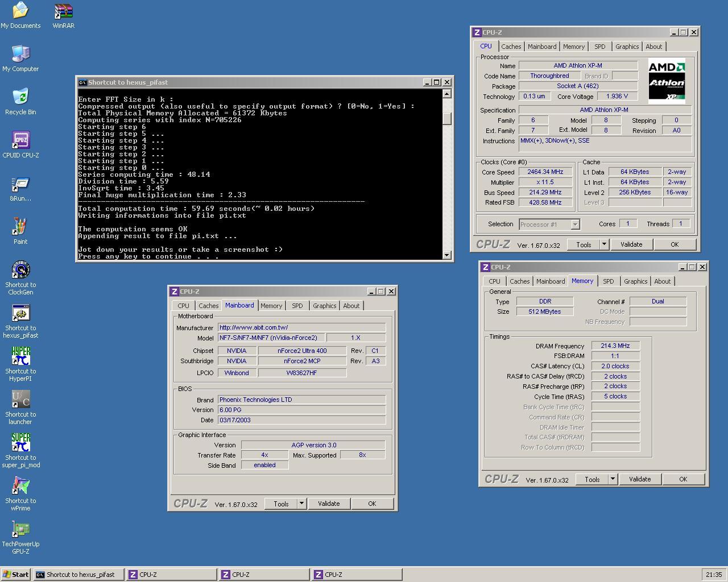Viewport: 728px width, 582px height.
Task: Click OK in CPU window
Action: tap(675, 245)
